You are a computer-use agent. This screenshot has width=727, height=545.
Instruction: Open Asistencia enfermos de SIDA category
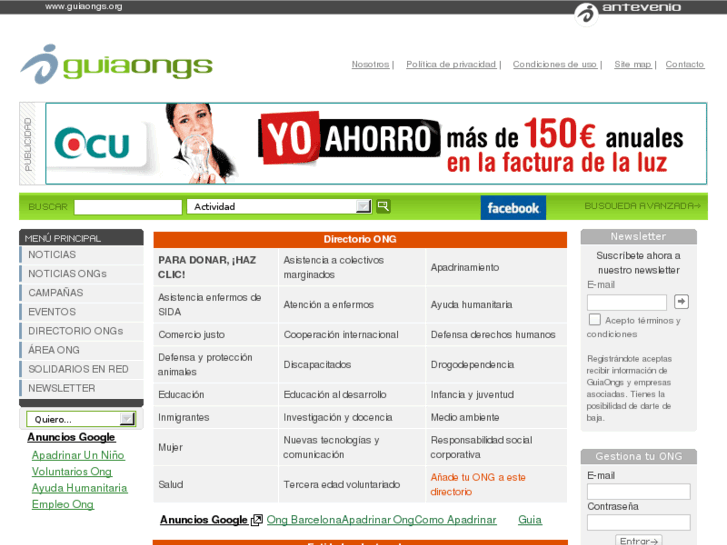pos(210,304)
